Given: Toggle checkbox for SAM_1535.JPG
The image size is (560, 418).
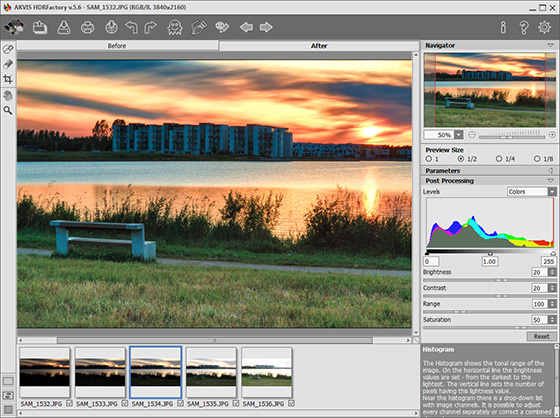Looking at the screenshot, I should pos(236,403).
